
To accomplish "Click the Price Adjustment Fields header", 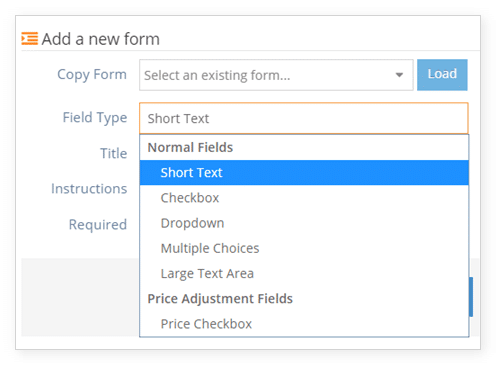I will click(x=220, y=299).
